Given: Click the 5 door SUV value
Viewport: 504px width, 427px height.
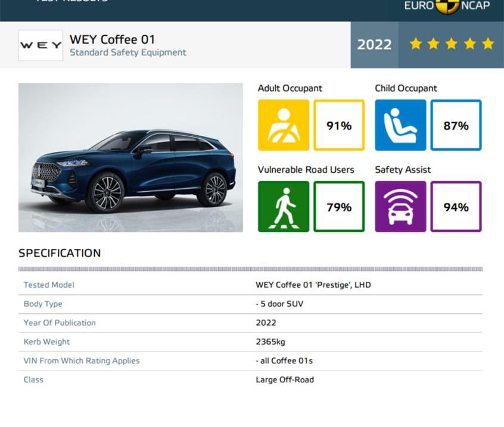Looking at the screenshot, I should pos(279,304).
